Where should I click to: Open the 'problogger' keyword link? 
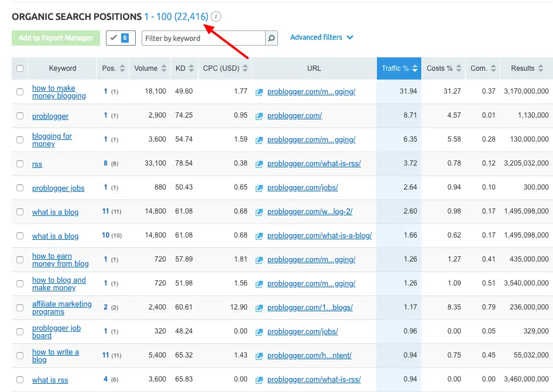[x=50, y=116]
